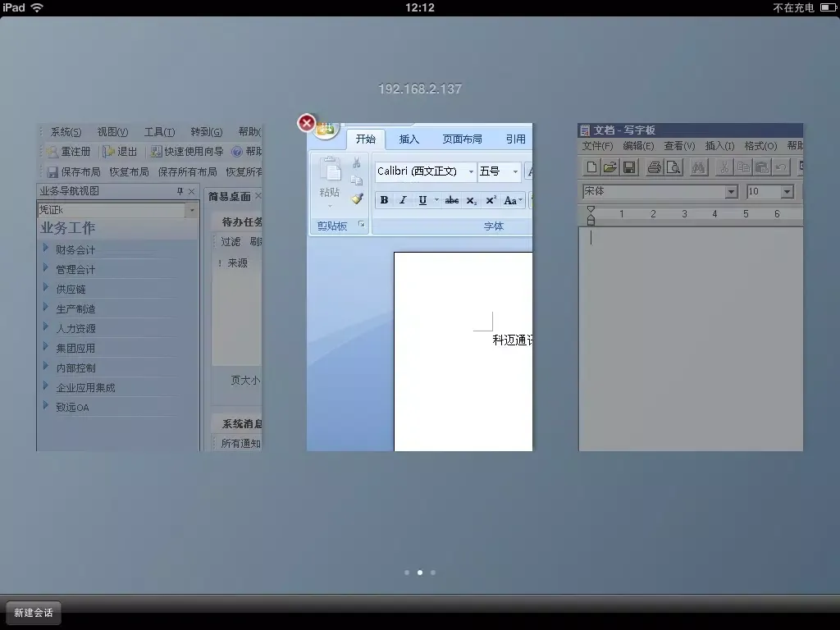Click 退出 toolbar button

click(120, 152)
